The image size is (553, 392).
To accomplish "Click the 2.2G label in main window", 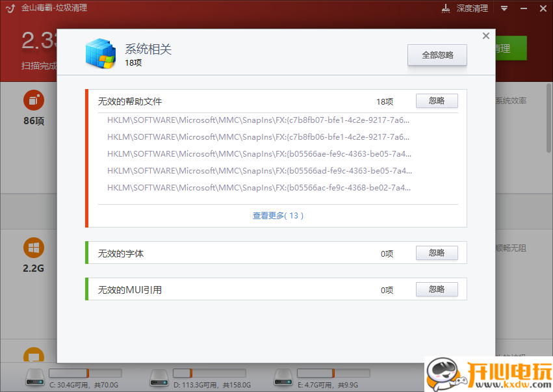I will 34,268.
